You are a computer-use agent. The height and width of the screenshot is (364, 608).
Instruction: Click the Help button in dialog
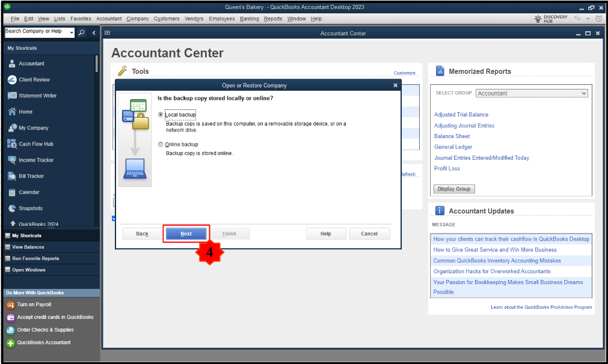click(x=326, y=234)
